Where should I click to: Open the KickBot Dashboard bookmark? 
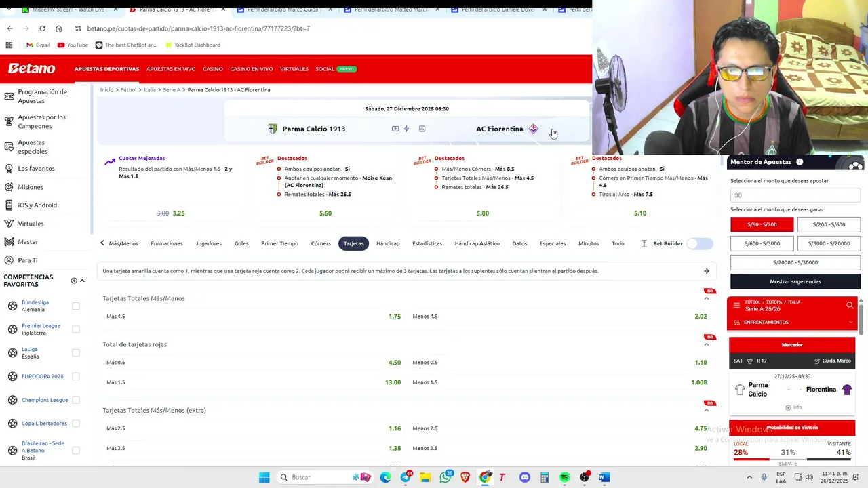[192, 45]
